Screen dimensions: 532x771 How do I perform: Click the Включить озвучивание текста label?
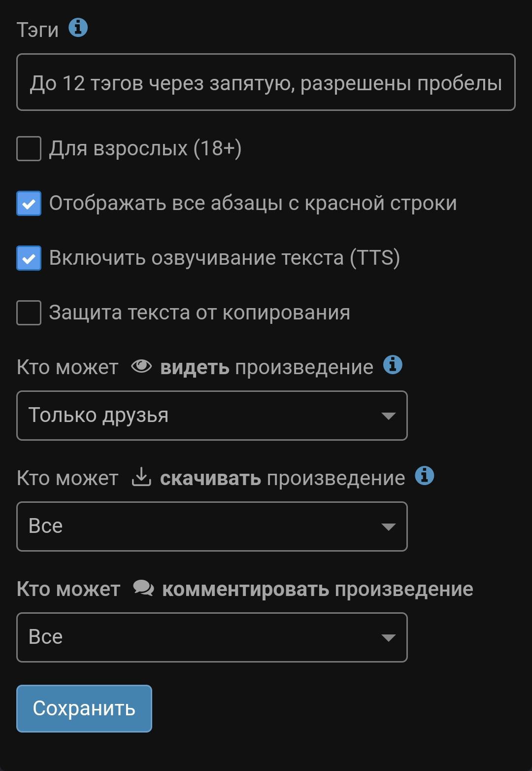(224, 258)
